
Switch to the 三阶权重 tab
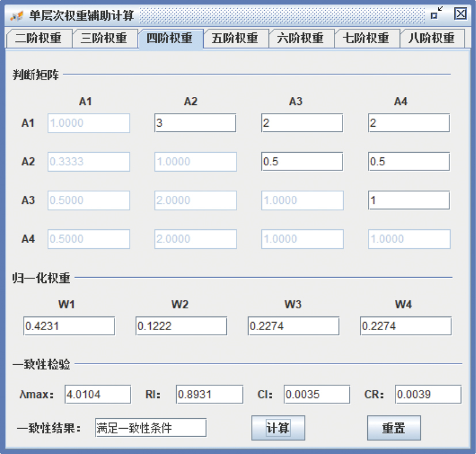point(105,38)
